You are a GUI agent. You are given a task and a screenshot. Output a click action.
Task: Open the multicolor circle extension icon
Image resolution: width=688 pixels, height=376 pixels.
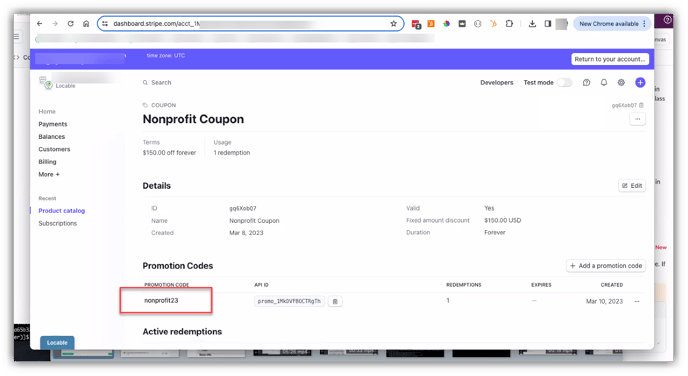pos(446,24)
